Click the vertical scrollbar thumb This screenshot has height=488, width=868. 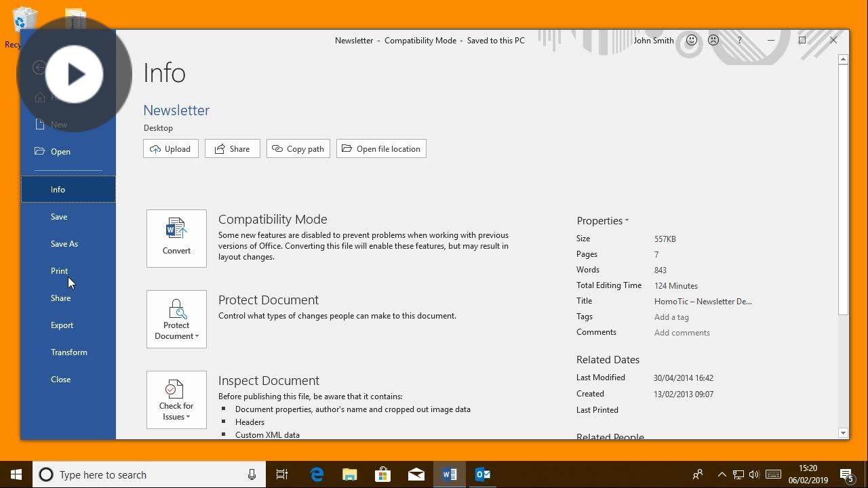point(844,190)
